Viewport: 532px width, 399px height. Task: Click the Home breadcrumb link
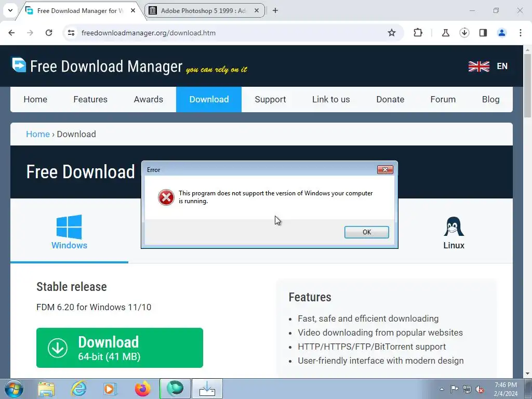pos(38,134)
